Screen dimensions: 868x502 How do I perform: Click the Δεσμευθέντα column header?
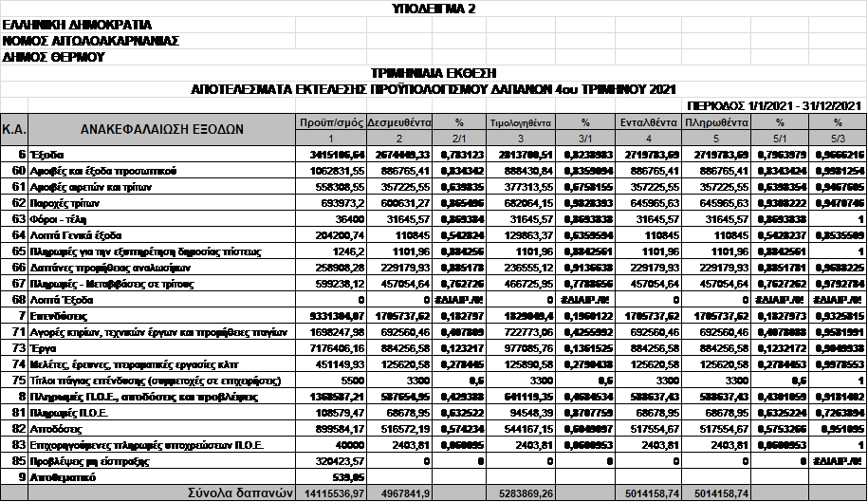click(399, 122)
